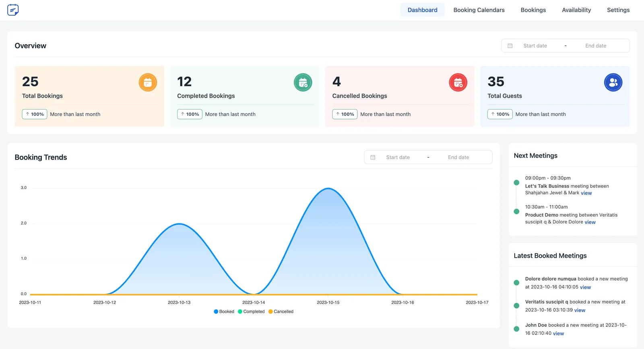644x349 pixels.
Task: Click the up arrow 100% badge under Total Bookings
Action: pyautogui.click(x=35, y=114)
